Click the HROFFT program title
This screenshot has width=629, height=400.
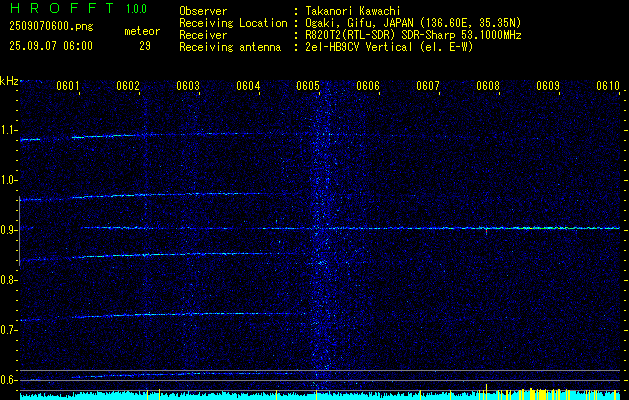(62, 8)
